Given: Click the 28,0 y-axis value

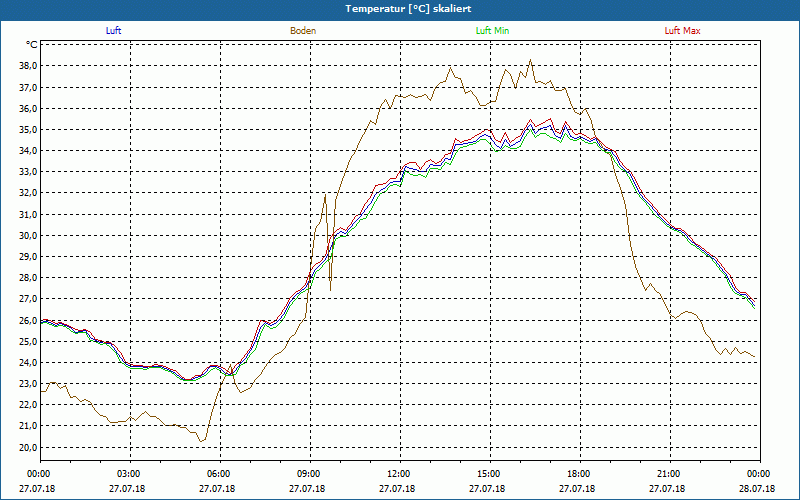Looking at the screenshot, I should (x=28, y=278).
